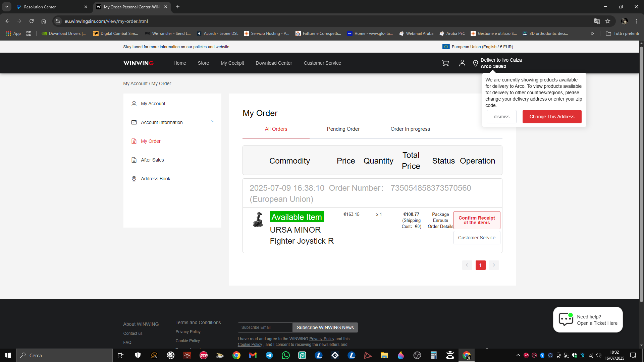
Task: Open Terms and Conditions footer link
Action: click(198, 322)
